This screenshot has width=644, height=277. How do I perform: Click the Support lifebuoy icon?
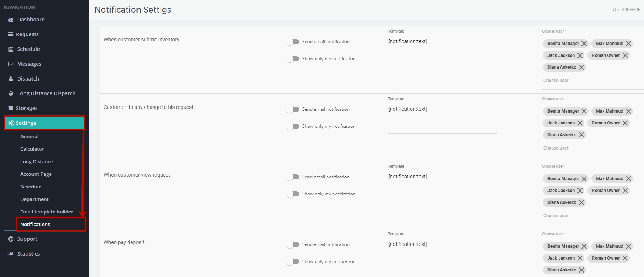coord(11,239)
